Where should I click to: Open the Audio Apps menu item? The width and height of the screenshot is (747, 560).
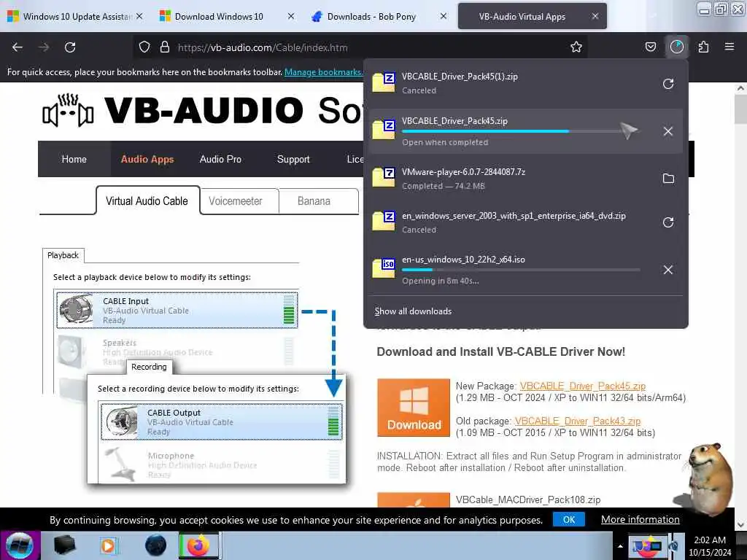pyautogui.click(x=147, y=159)
